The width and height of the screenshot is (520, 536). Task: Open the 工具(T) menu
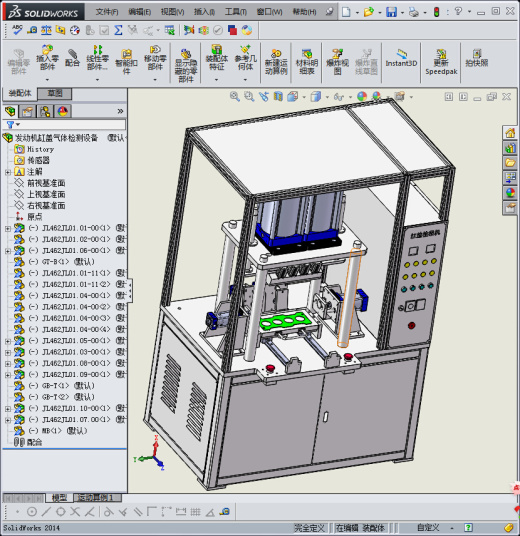click(236, 12)
